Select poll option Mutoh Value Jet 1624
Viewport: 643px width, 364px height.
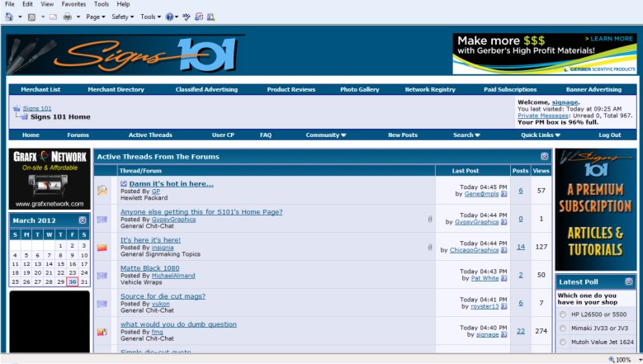click(563, 342)
